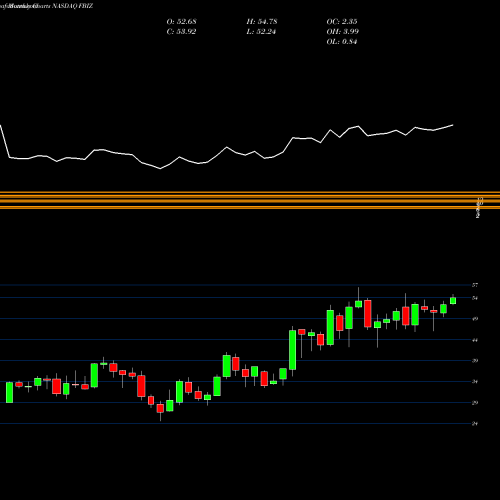The image size is (500, 500).
Task: Select the low value L: 52.24
Action: [261, 32]
